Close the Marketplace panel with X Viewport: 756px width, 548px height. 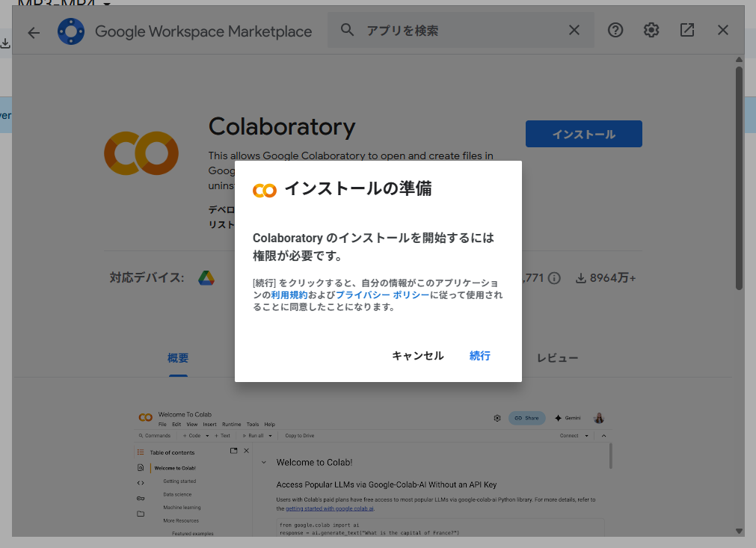point(723,30)
